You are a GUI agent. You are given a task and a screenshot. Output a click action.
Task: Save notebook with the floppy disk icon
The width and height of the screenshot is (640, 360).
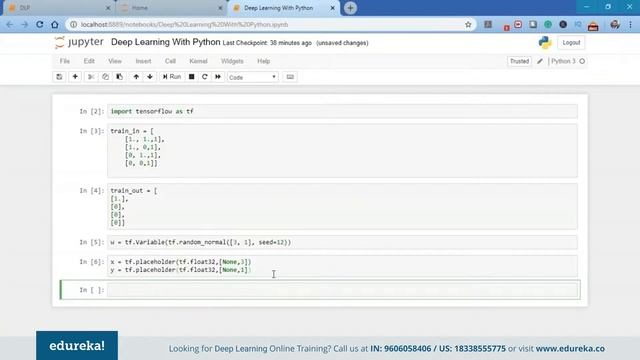[59, 77]
